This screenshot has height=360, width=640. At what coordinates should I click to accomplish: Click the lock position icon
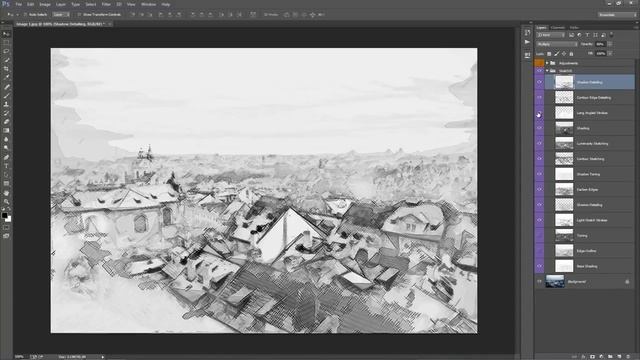(564, 53)
